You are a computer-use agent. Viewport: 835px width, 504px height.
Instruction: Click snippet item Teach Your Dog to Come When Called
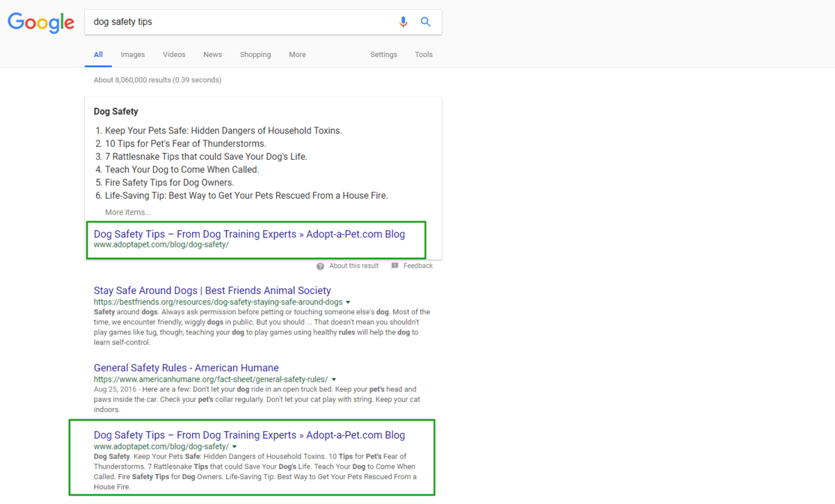[x=182, y=170]
